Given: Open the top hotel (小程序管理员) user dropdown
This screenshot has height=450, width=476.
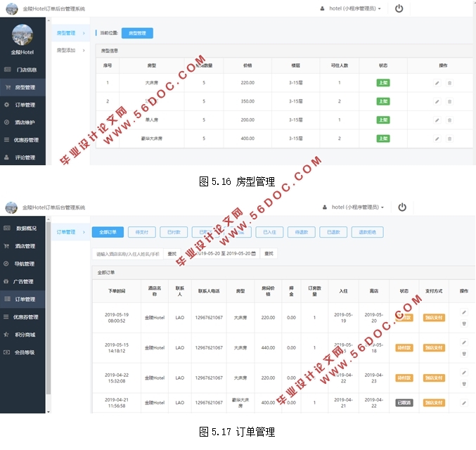Looking at the screenshot, I should [x=350, y=9].
